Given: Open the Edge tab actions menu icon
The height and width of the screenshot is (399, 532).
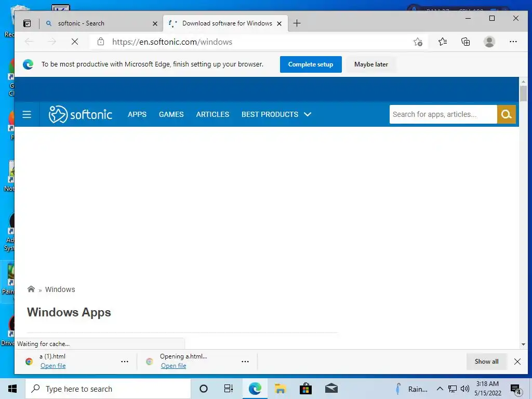Looking at the screenshot, I should (x=27, y=23).
